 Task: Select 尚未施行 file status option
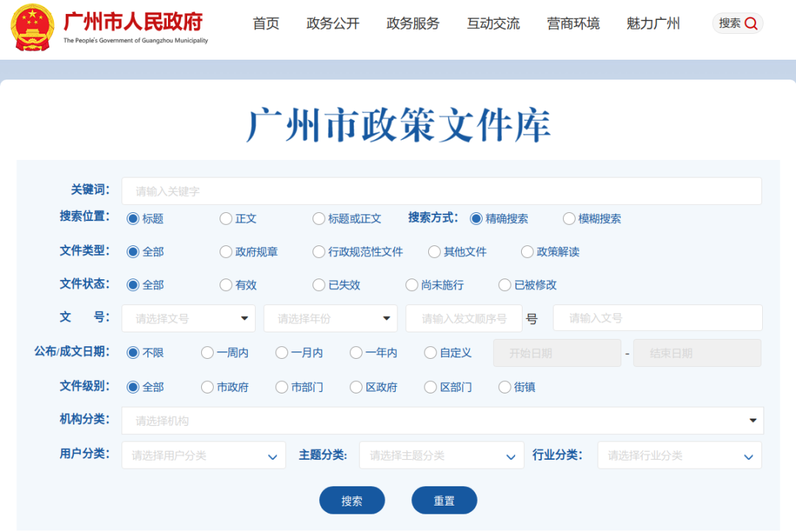click(411, 285)
